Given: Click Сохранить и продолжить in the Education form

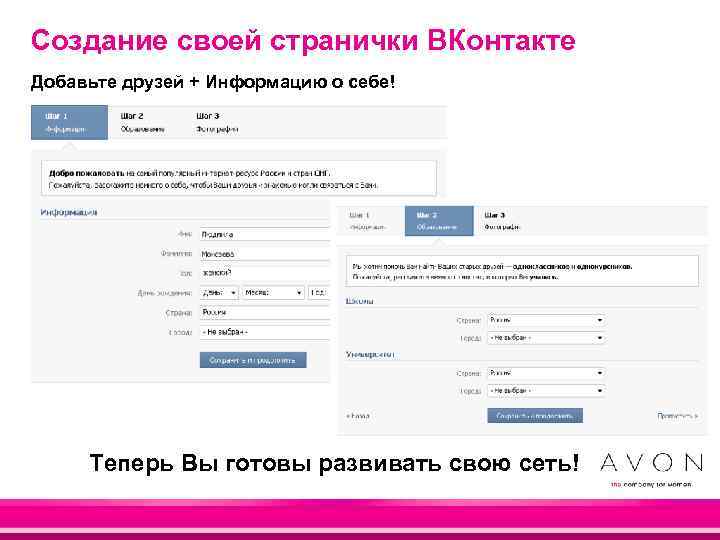Looking at the screenshot, I should tap(535, 416).
